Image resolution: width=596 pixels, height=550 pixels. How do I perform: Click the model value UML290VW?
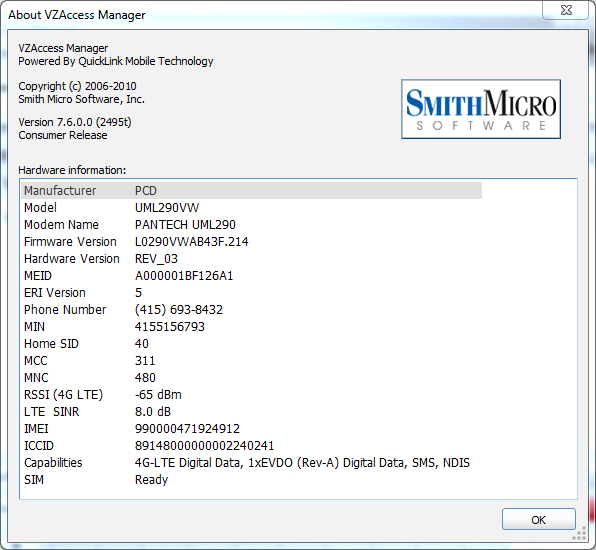pos(167,208)
